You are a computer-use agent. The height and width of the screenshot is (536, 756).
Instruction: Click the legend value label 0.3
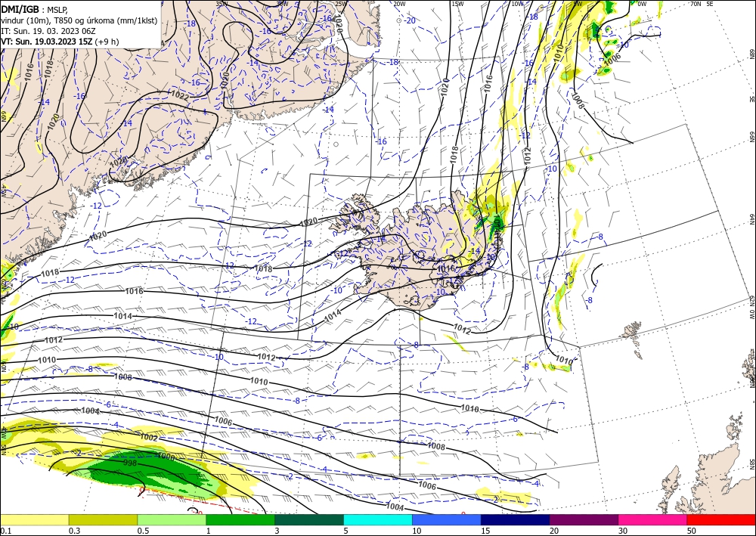(x=74, y=531)
